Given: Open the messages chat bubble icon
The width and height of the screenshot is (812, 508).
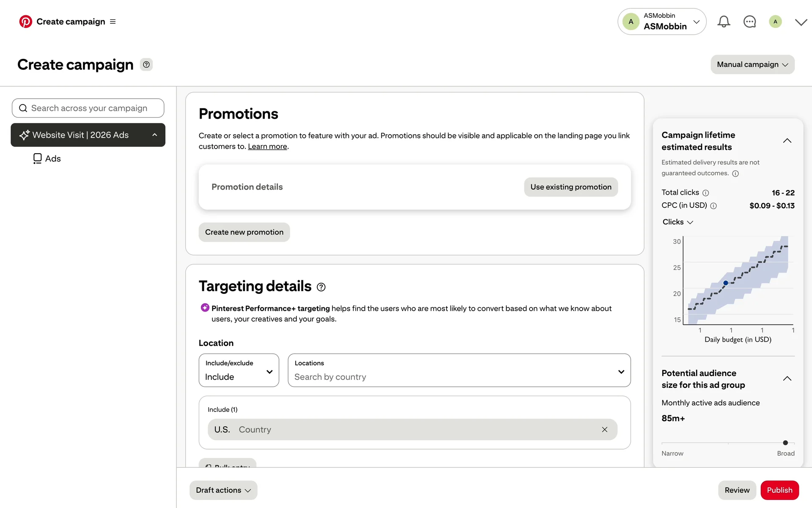Looking at the screenshot, I should click(x=749, y=22).
